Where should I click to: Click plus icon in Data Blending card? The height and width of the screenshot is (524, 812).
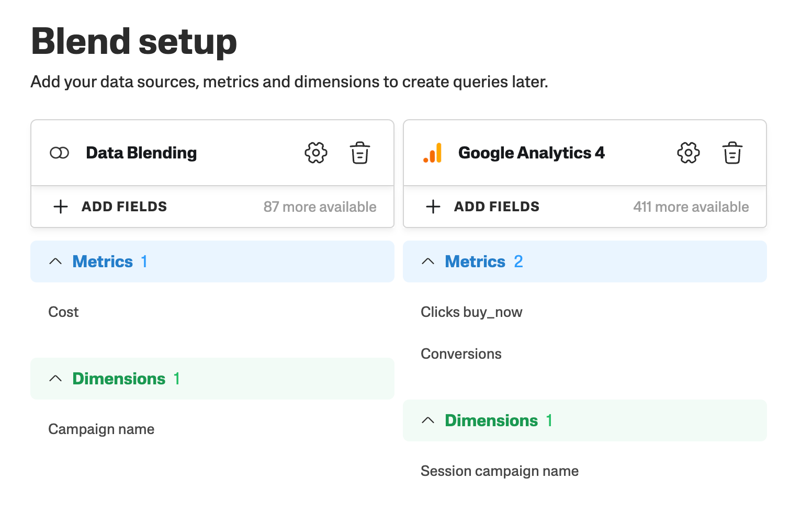point(61,207)
